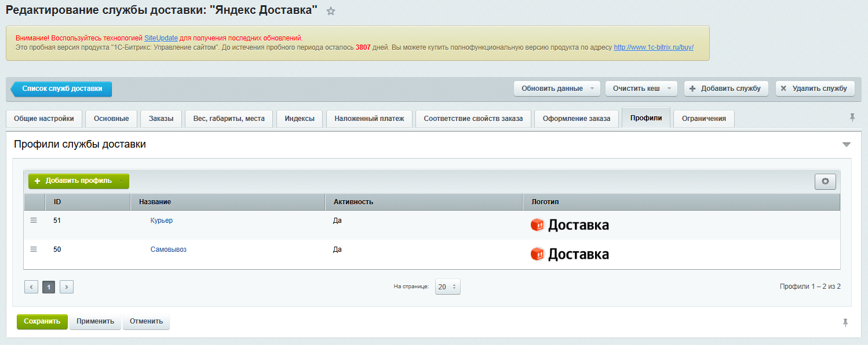Open grid settings gear icon
The image size is (868, 345).
(825, 181)
